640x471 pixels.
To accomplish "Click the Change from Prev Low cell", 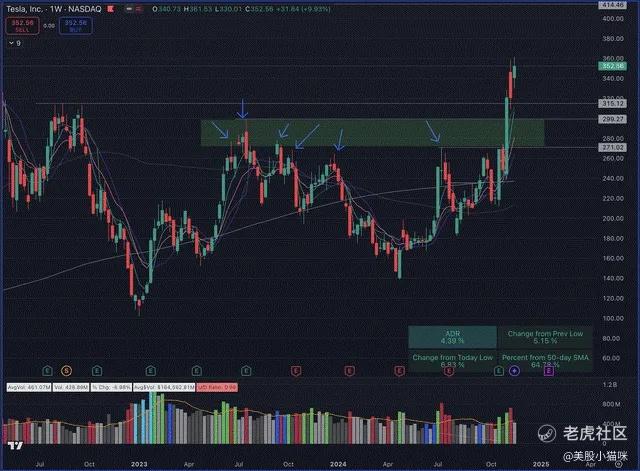I will click(545, 337).
